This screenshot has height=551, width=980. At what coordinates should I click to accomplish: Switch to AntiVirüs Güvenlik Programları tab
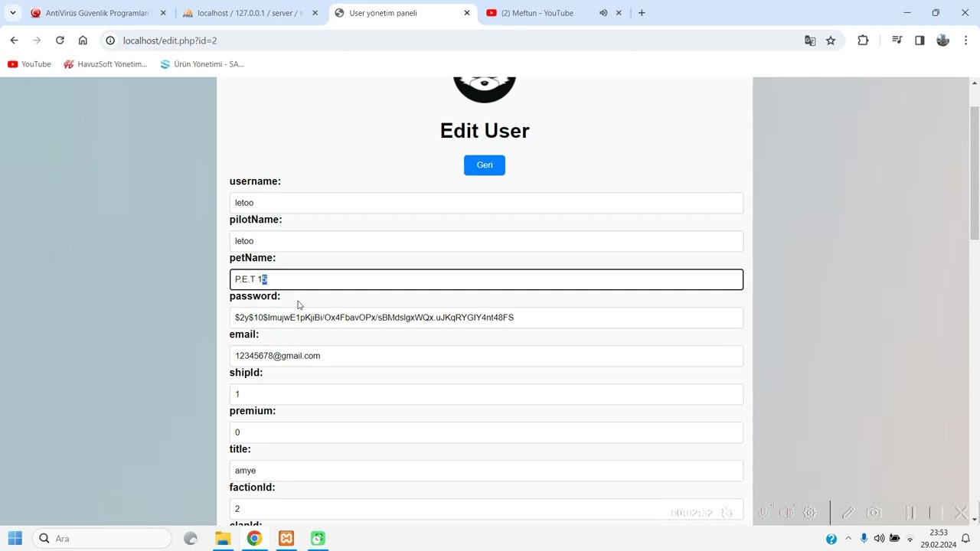[x=99, y=13]
